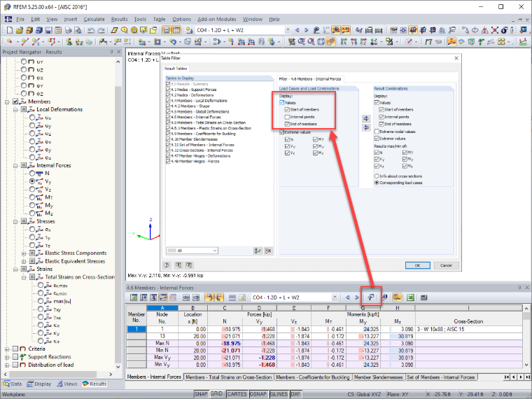Toggle GLINES in the status bar
This screenshot has width=532, height=399.
point(279,394)
